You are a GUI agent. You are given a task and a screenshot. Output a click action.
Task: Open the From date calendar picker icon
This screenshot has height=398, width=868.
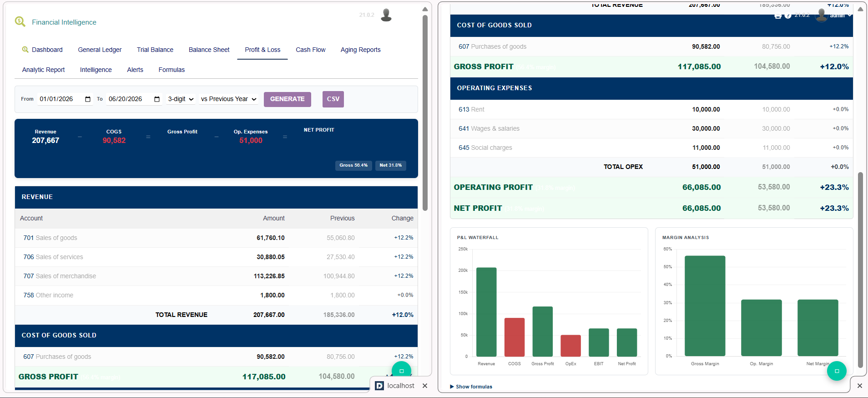pyautogui.click(x=88, y=99)
